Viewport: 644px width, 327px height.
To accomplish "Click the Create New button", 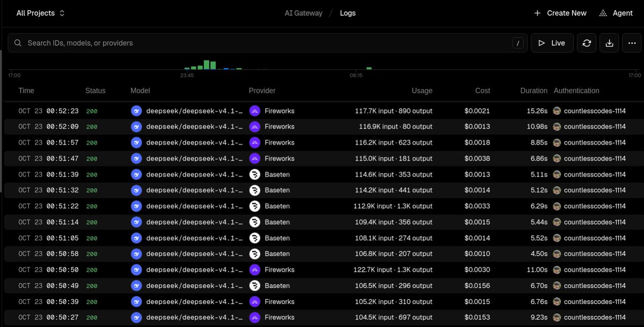I will point(560,13).
